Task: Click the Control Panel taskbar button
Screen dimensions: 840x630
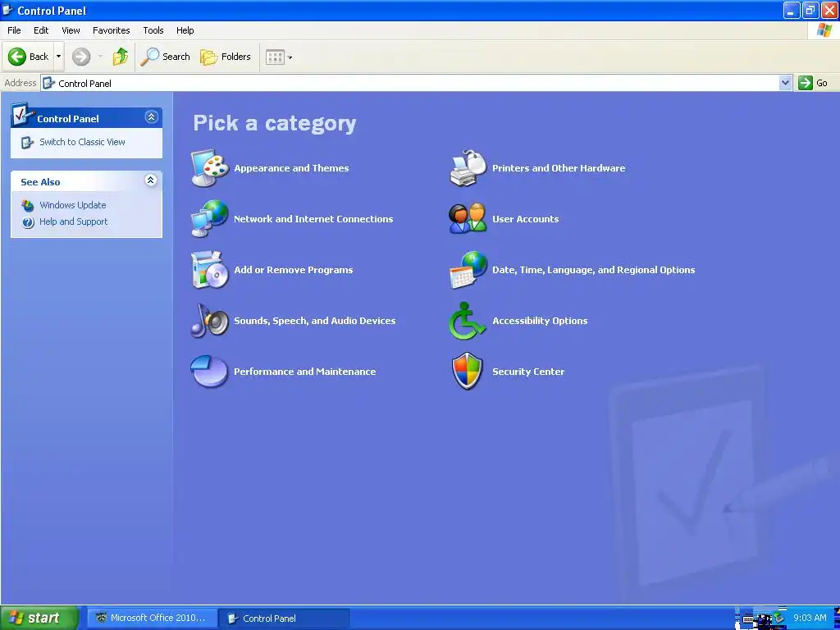Action: pos(285,619)
